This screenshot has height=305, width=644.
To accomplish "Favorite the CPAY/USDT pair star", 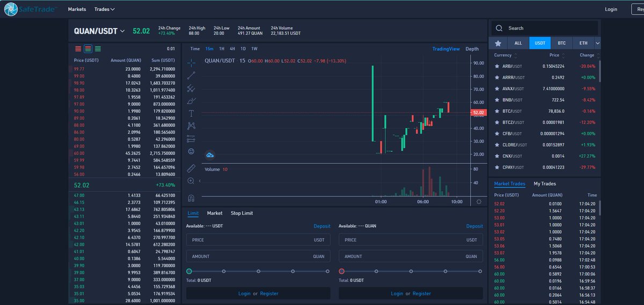I will pos(497,168).
